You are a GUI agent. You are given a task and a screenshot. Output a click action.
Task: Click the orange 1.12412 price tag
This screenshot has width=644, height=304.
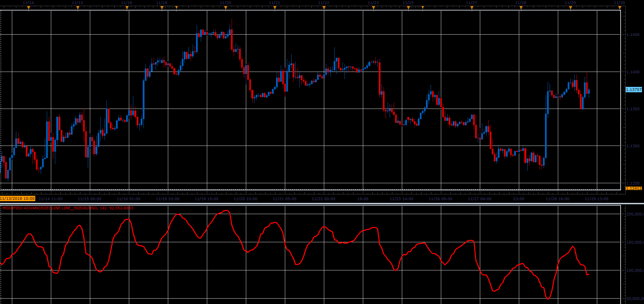coord(634,188)
